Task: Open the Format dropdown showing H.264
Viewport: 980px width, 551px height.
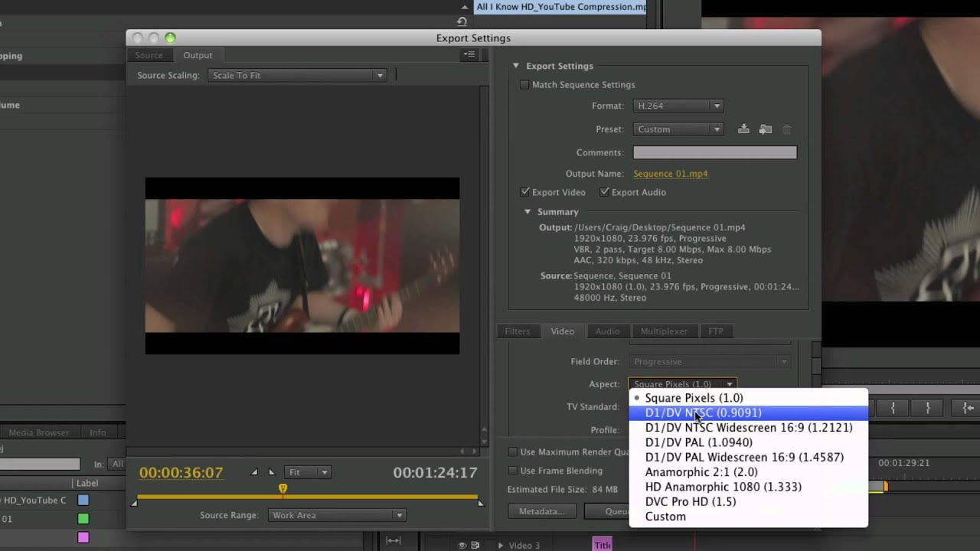Action: tap(678, 106)
